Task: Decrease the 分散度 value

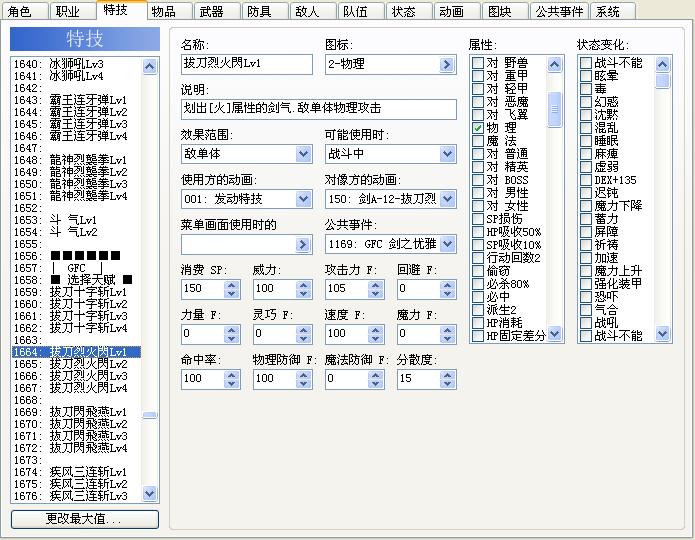Action: coord(448,383)
